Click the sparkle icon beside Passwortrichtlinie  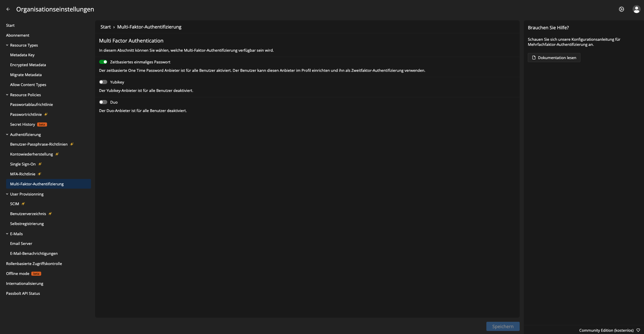[x=46, y=114]
